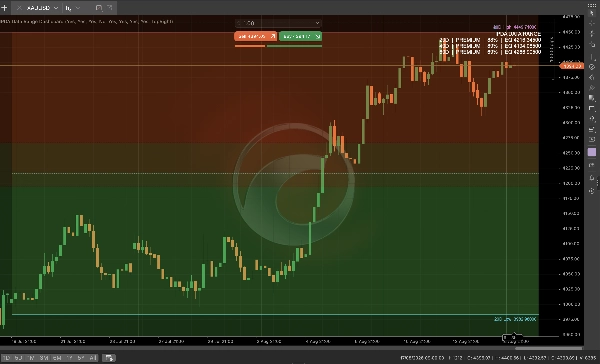The width and height of the screenshot is (600, 364).
Task: Select the 1M period button
Action: (31, 358)
